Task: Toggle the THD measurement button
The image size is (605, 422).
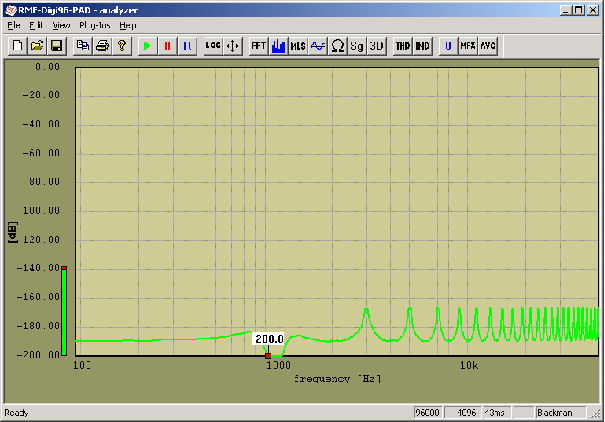Action: 403,46
